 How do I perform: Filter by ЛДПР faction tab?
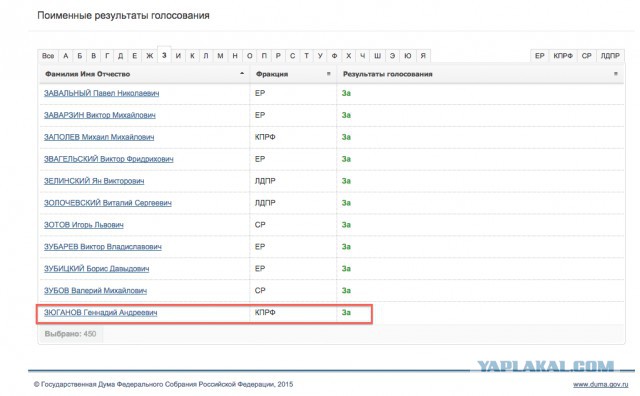point(610,56)
